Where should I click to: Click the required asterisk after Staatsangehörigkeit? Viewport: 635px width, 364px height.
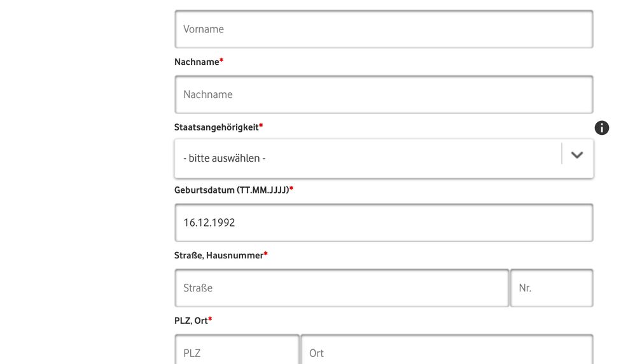tap(261, 127)
